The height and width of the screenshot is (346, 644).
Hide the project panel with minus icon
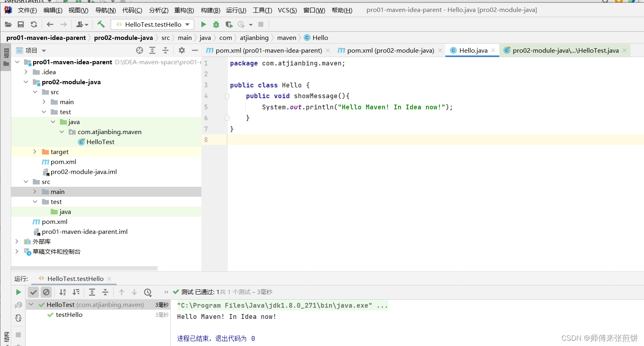pos(195,50)
